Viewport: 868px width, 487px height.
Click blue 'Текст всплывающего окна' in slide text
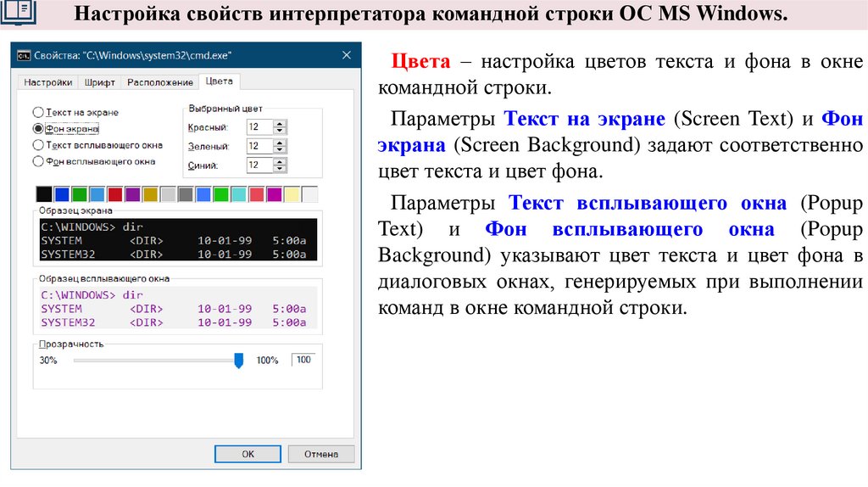coord(648,203)
